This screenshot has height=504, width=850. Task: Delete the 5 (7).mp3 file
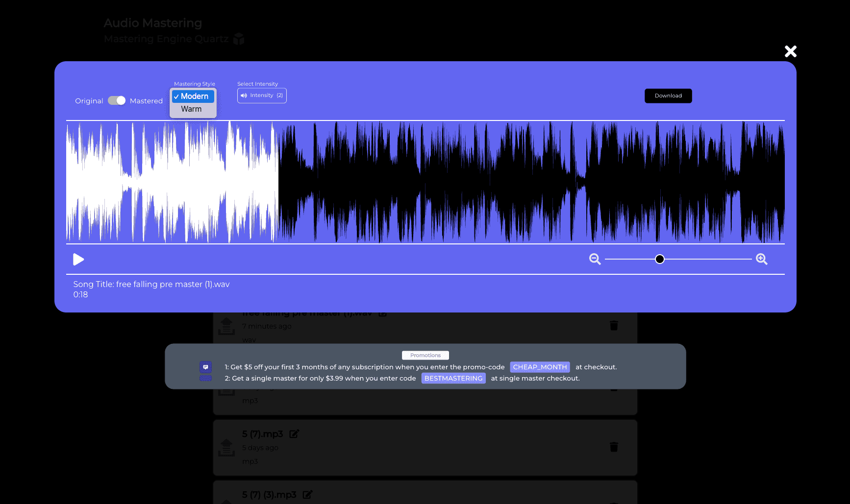614,447
